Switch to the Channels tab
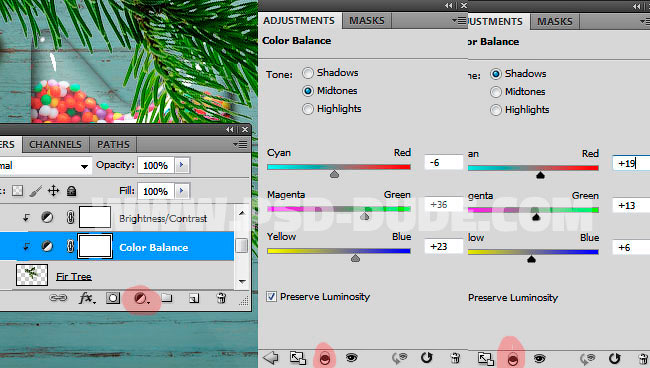This screenshot has height=368, width=650. point(55,144)
